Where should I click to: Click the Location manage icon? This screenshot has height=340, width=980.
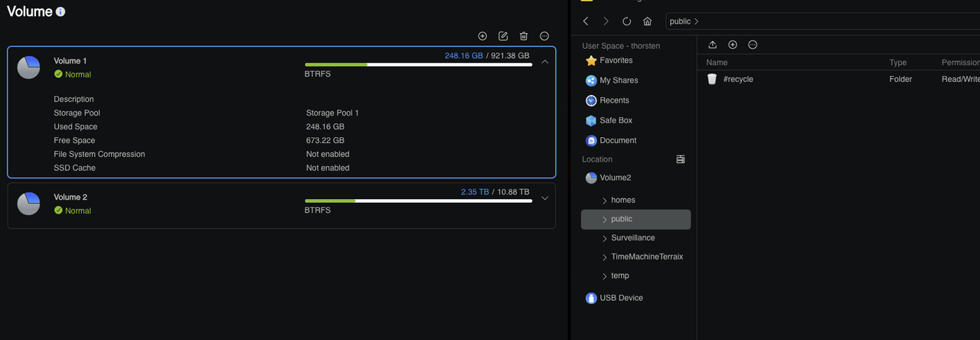click(x=681, y=159)
